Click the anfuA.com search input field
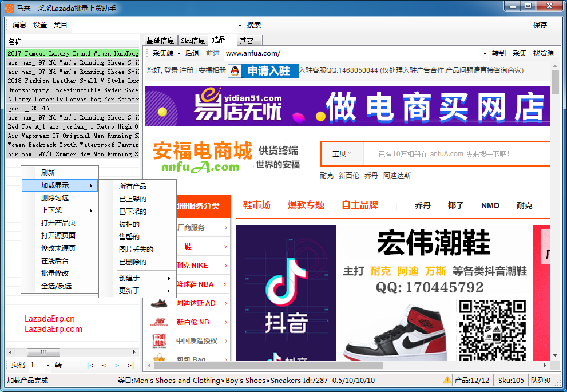567x392 pixels. tap(457, 154)
